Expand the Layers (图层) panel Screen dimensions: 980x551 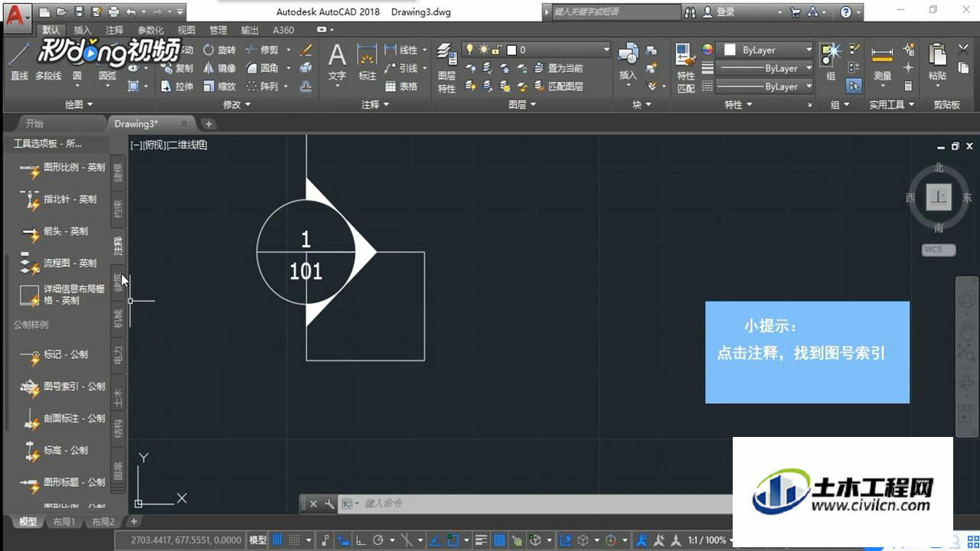click(523, 105)
